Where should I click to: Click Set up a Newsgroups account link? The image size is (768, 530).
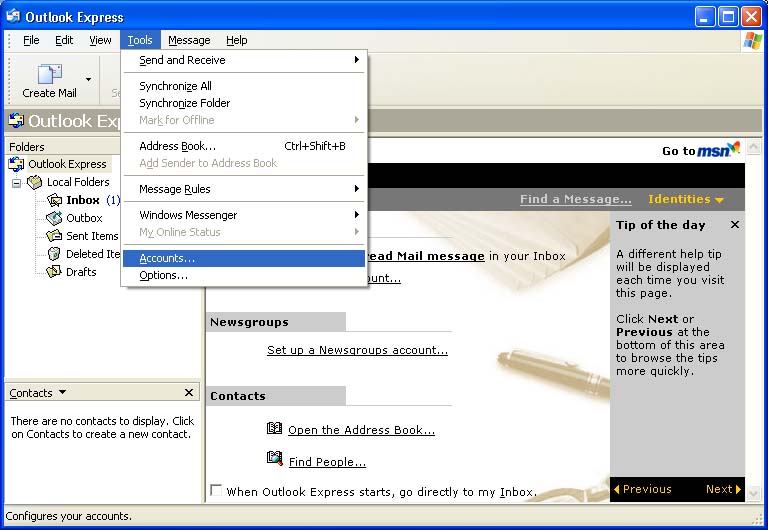pos(358,350)
